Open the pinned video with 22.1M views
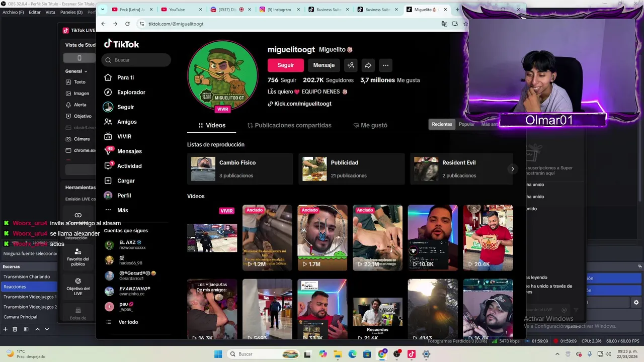Screen dimensions: 644x362 click(x=377, y=237)
